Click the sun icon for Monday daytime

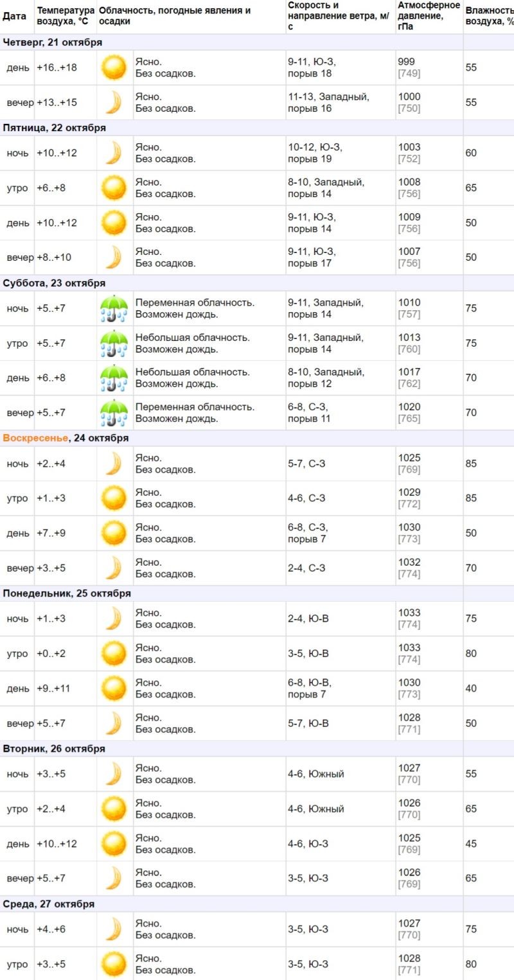(114, 688)
